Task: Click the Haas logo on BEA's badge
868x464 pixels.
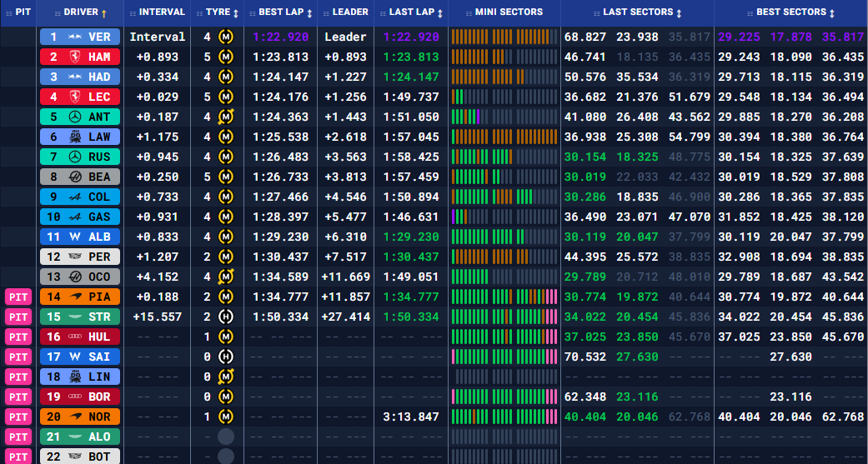Action: [74, 177]
